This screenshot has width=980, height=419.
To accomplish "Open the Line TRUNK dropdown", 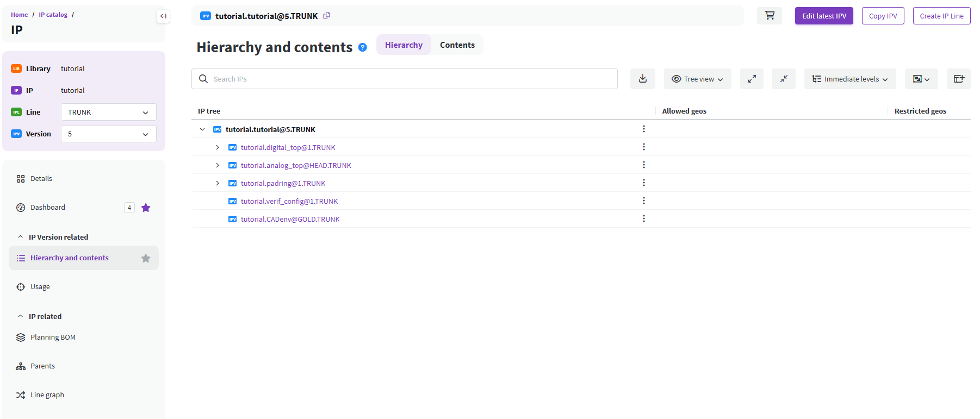I will point(108,112).
